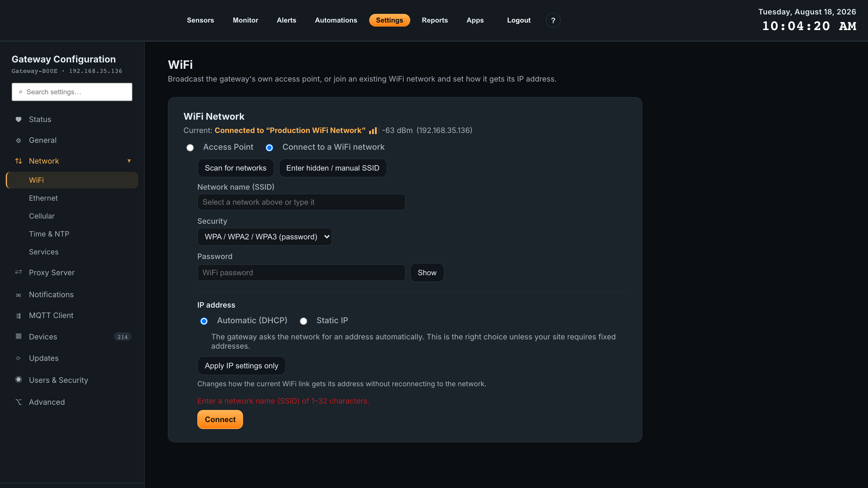Viewport: 868px width, 488px height.
Task: Click the arrows icon beside Proxy Server
Action: click(19, 272)
